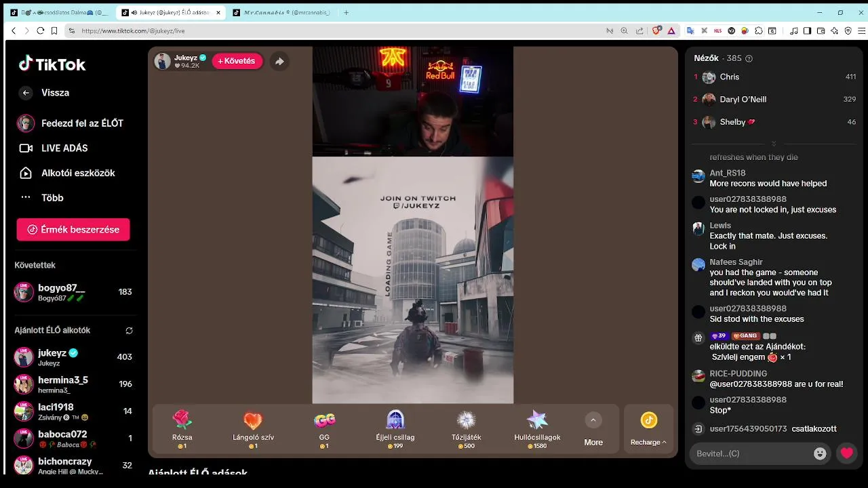Open site settings icon in address bar
The height and width of the screenshot is (488, 868).
(71, 30)
